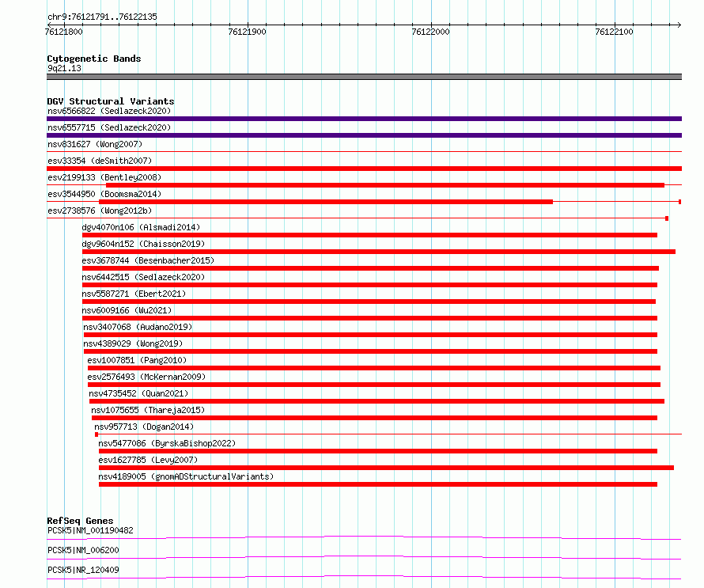Screen dimensions: 704x588
Task: Open the RefSeq Genes track title
Action: coord(80,521)
